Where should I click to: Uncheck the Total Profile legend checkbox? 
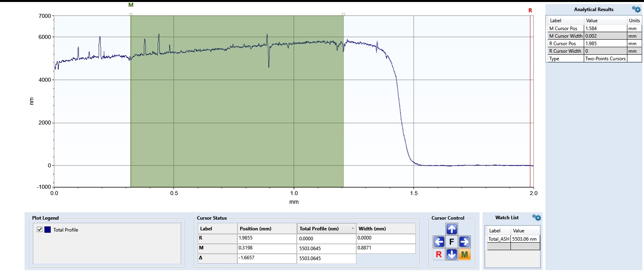point(40,230)
